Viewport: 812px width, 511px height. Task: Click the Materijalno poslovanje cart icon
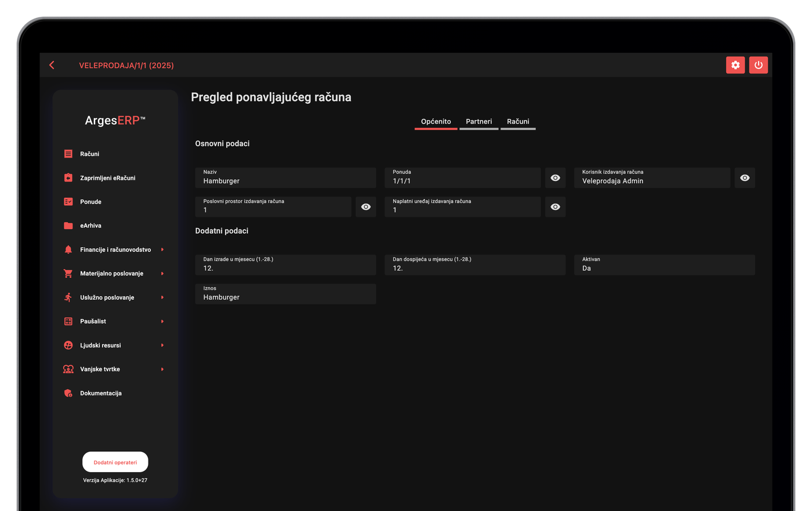click(x=68, y=273)
